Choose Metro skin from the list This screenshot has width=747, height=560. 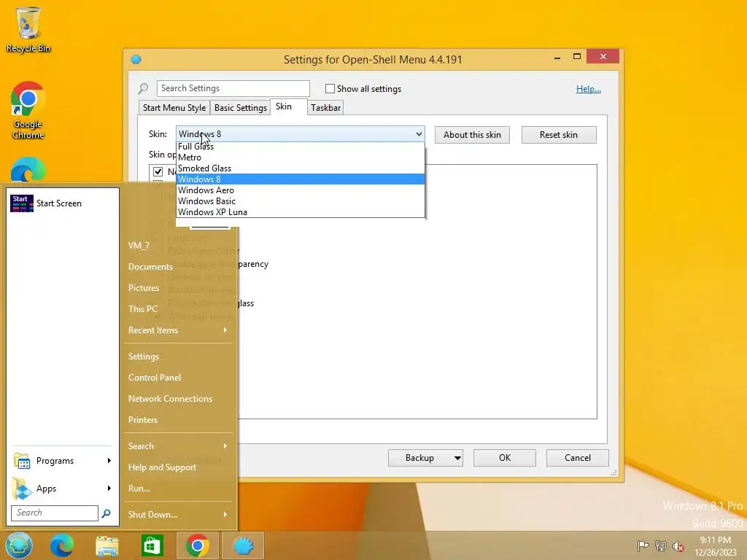(x=300, y=157)
